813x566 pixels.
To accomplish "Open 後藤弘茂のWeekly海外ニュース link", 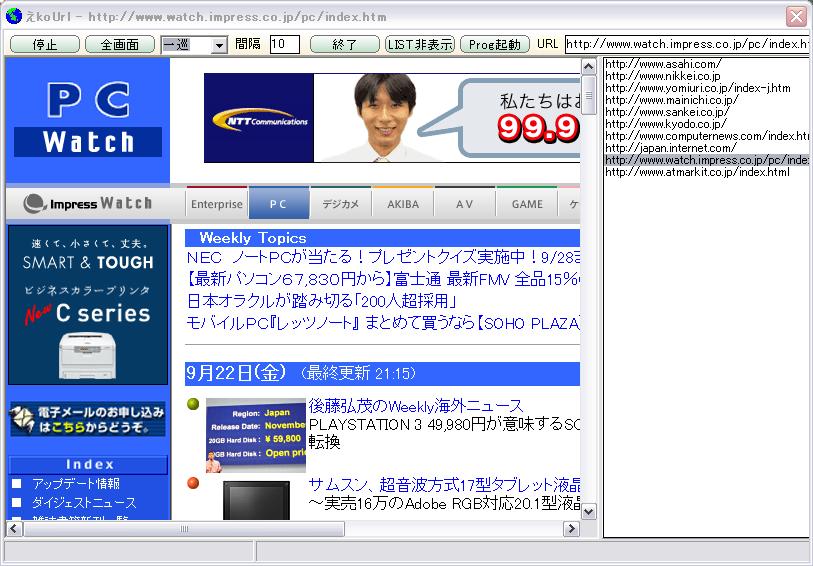I will click(416, 406).
